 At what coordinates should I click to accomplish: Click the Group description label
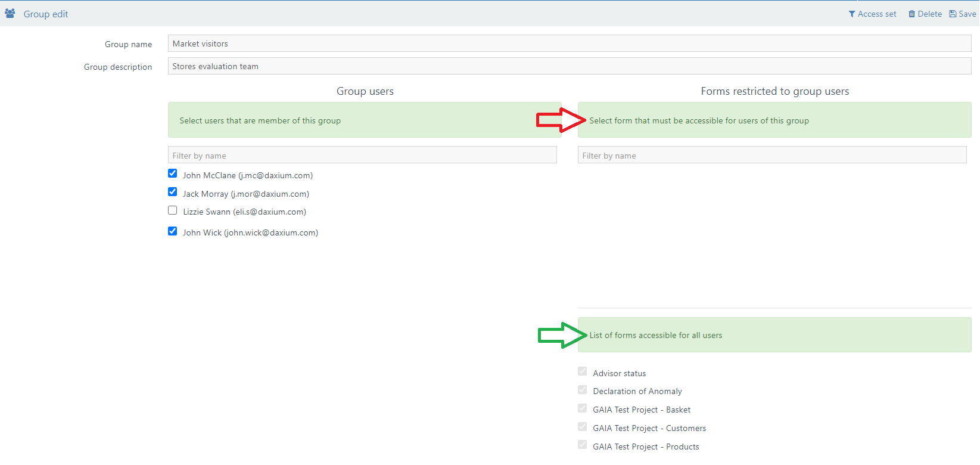(118, 67)
